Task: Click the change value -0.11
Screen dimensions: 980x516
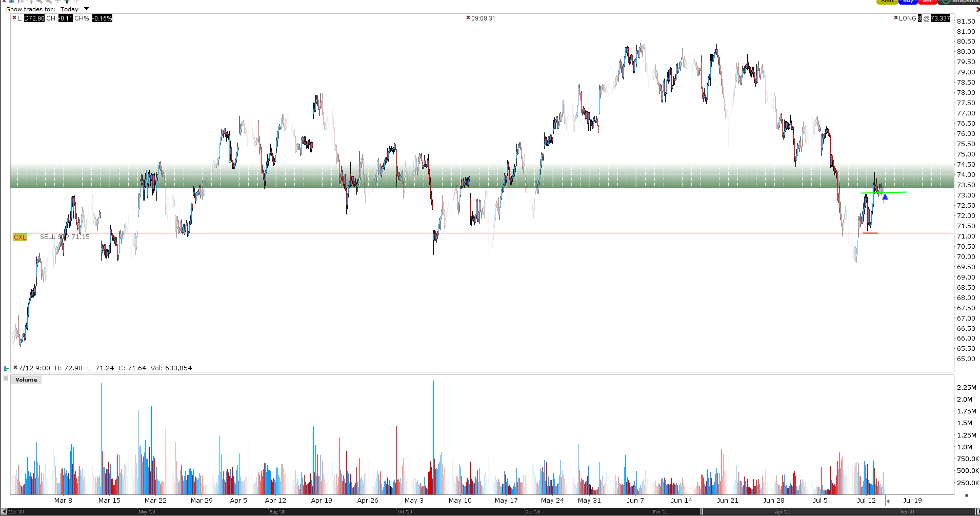Action: (x=66, y=18)
